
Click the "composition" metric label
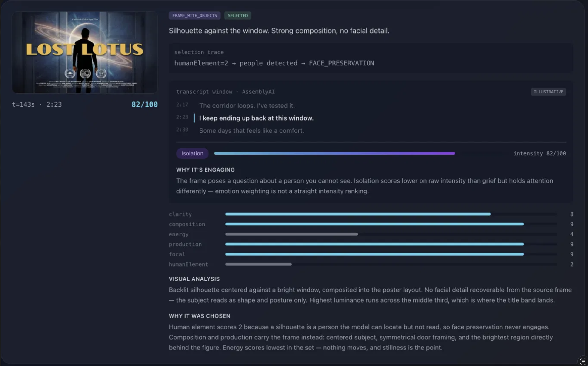click(x=187, y=224)
